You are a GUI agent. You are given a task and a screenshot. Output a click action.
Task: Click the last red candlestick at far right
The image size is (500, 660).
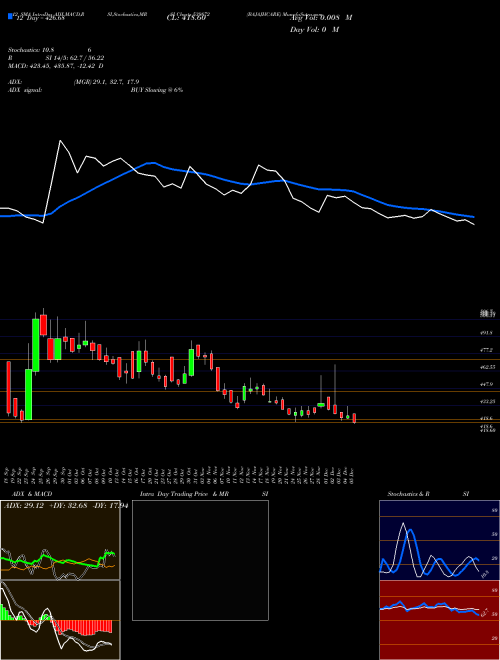coord(354,418)
